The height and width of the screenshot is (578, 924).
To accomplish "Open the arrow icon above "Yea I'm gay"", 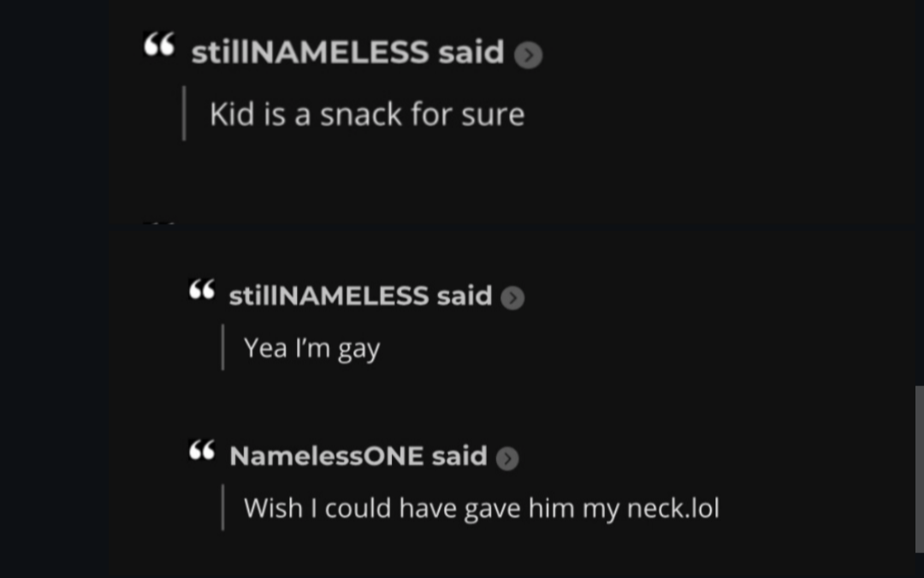I will coord(512,298).
